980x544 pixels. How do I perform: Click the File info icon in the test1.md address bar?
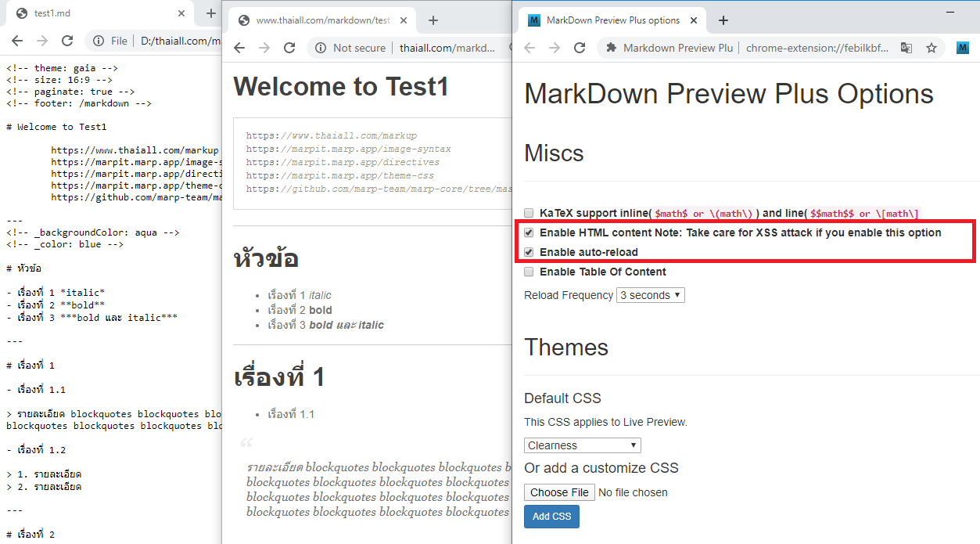coord(99,41)
